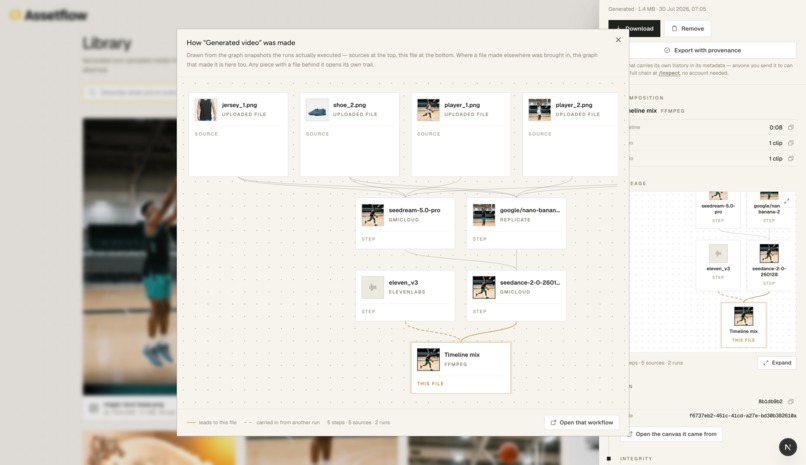Close the "How Generated video was made" dialog
This screenshot has width=806, height=465.
tap(618, 40)
